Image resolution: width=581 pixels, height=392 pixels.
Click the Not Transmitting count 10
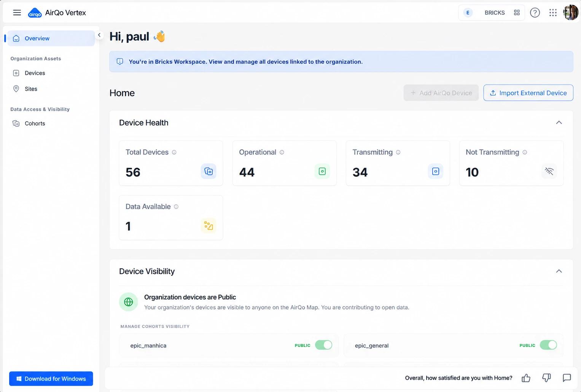[472, 172]
